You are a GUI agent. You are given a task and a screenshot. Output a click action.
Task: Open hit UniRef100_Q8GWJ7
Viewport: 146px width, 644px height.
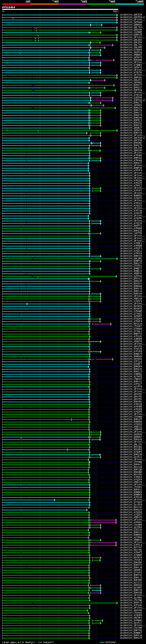pos(131,128)
